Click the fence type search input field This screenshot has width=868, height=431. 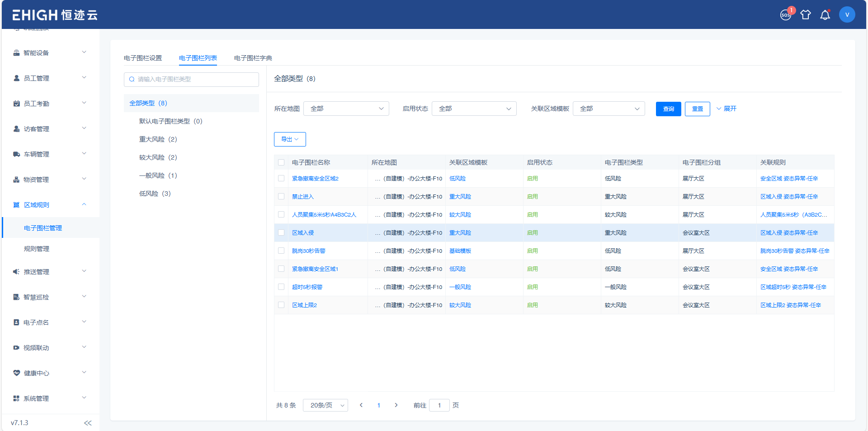[x=191, y=79]
